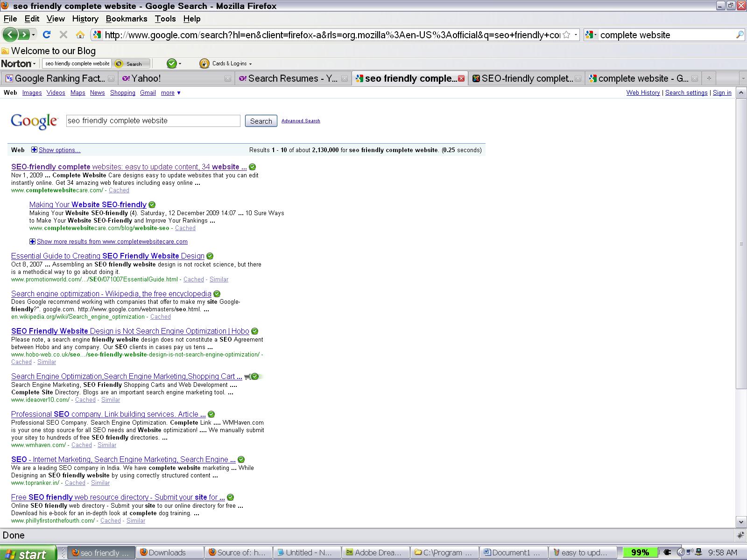Image resolution: width=747 pixels, height=560 pixels.
Task: Open a new tab with the plus button
Action: click(x=709, y=78)
